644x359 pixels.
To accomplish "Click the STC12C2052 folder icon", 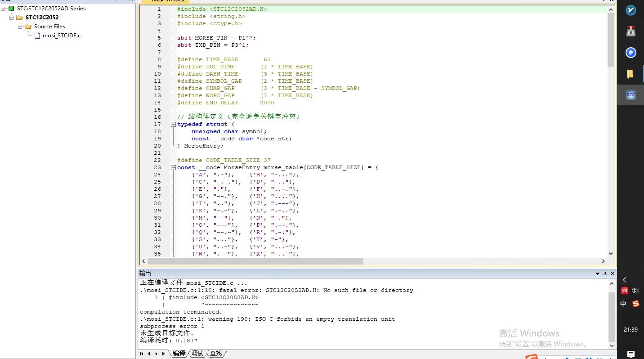I will (19, 18).
